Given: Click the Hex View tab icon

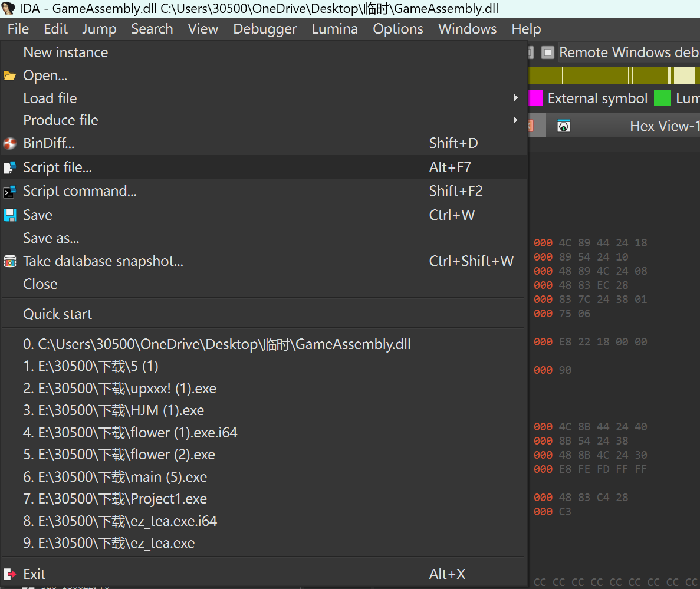Looking at the screenshot, I should 563,126.
